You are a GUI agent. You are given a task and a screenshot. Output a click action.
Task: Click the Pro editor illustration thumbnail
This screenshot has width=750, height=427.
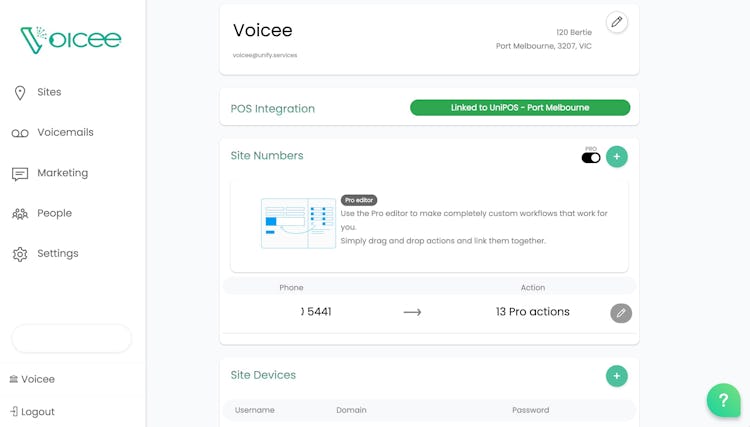pos(298,223)
